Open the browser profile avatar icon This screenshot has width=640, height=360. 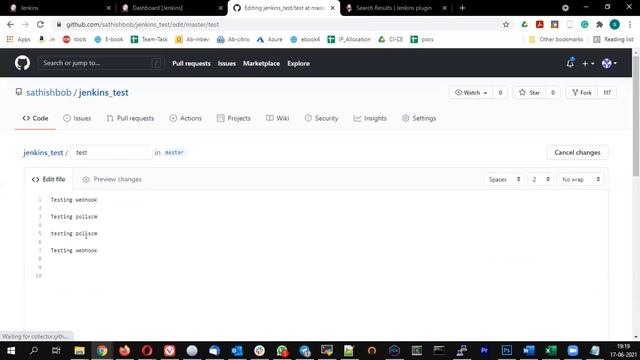614,24
